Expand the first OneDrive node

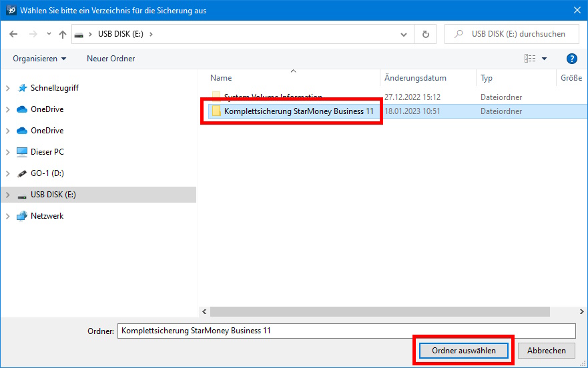pos(8,109)
